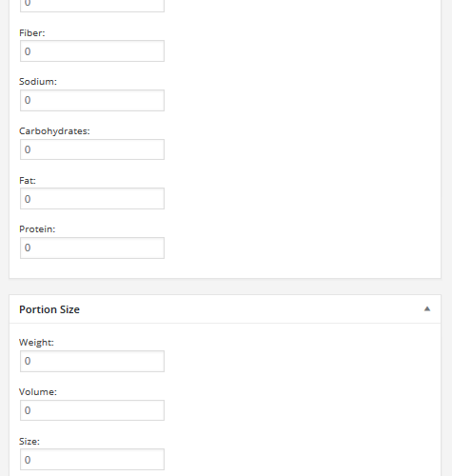Click the Fiber label text
The width and height of the screenshot is (452, 476).
(32, 33)
